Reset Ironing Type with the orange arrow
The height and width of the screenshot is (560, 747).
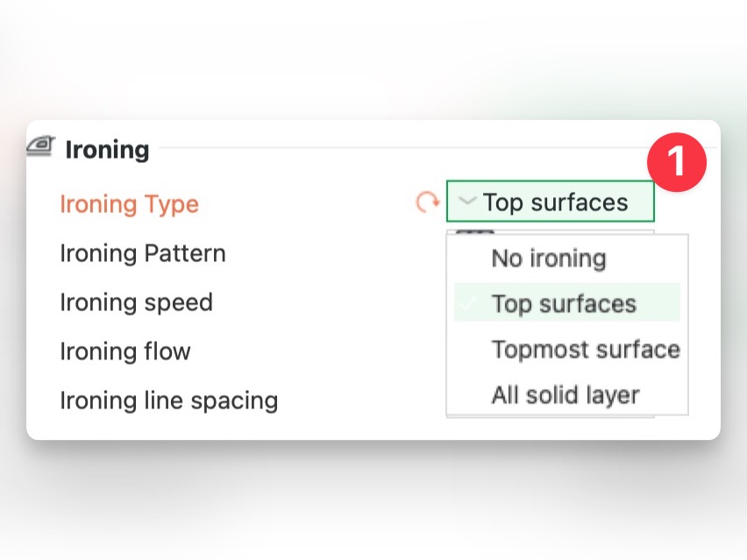click(427, 203)
